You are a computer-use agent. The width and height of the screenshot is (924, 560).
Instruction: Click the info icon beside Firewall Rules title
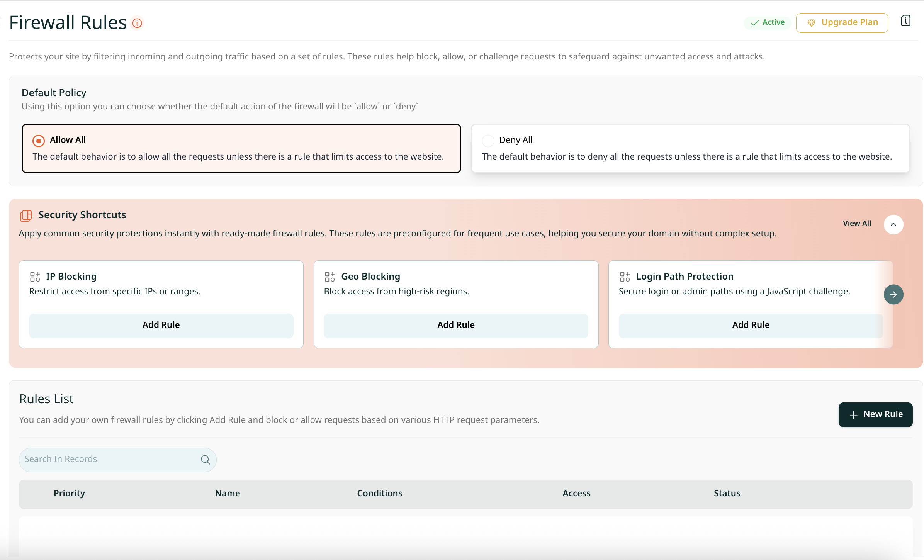(x=137, y=23)
